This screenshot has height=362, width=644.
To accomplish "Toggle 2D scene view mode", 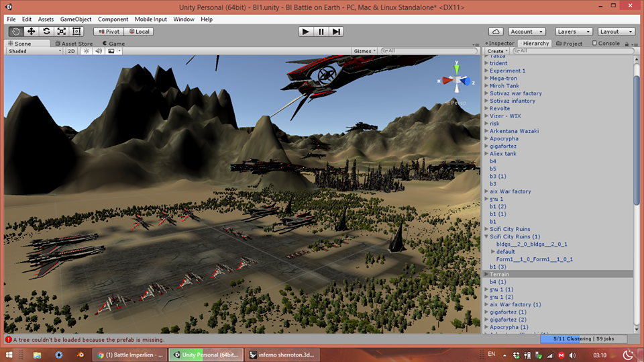I will click(x=71, y=51).
